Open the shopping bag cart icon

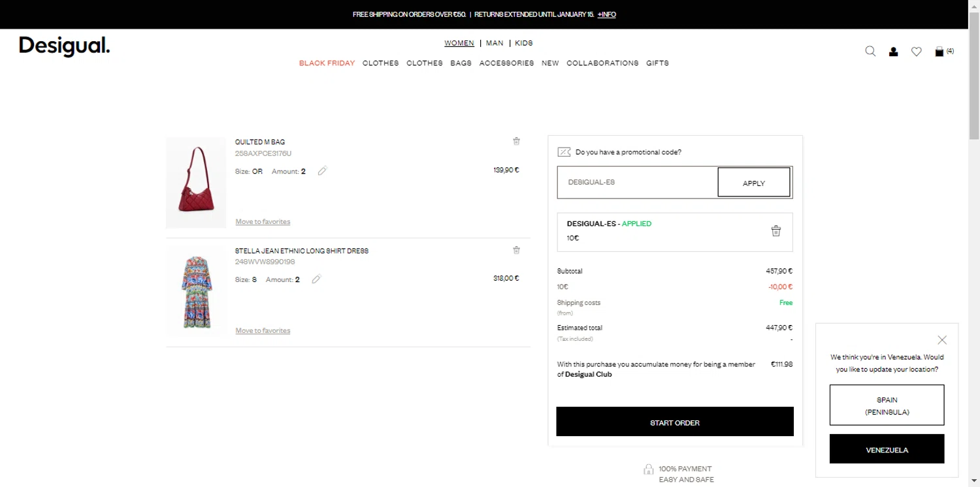click(x=939, y=52)
